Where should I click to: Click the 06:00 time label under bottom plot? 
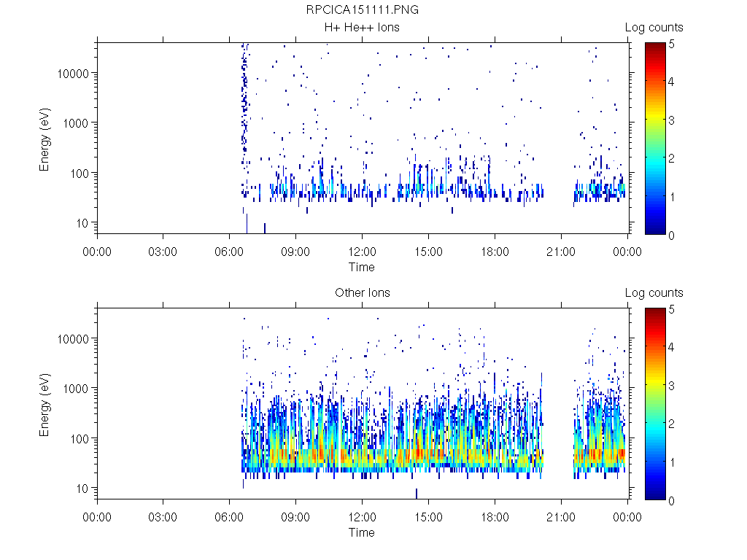[x=229, y=517]
